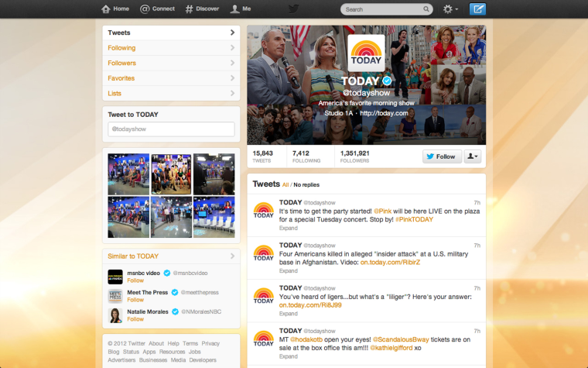Click the 7,412 Following count
This screenshot has width=588, height=368.
coord(306,156)
